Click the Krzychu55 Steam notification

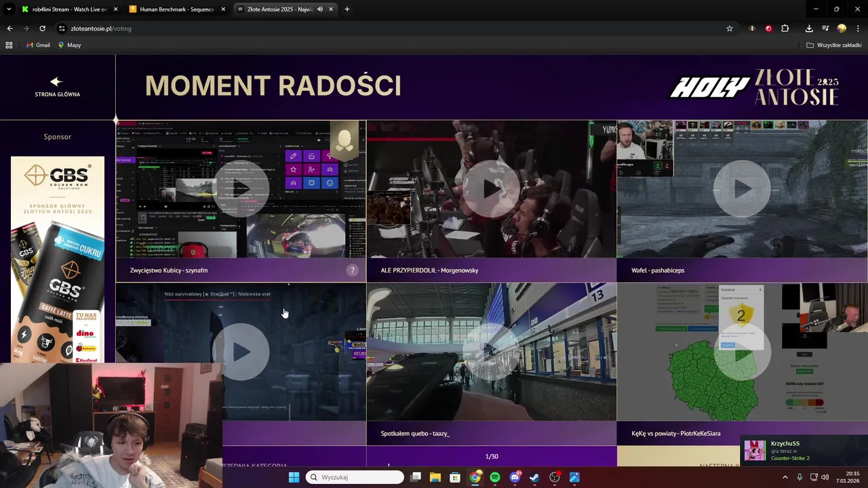pyautogui.click(x=804, y=451)
